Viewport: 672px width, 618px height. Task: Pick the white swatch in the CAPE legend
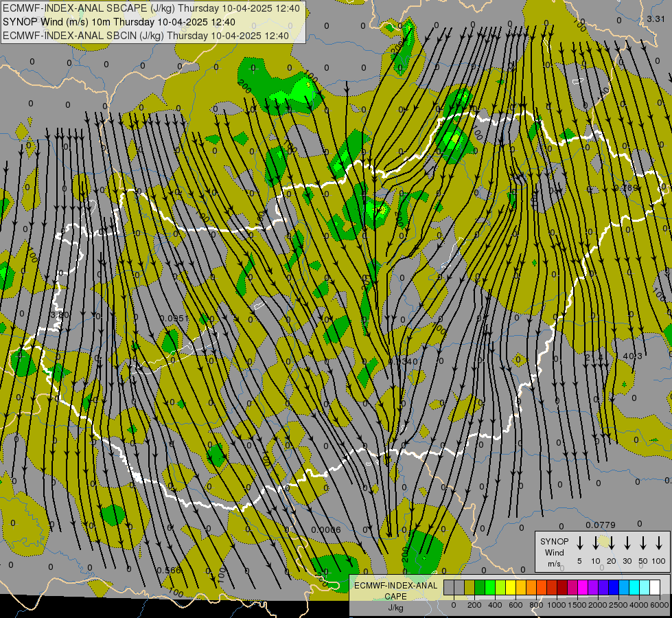654,587
